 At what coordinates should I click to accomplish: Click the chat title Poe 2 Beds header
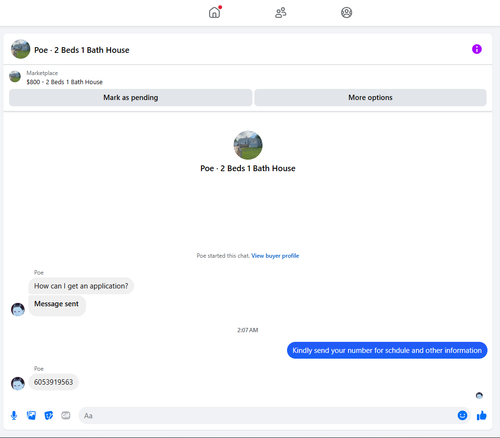click(x=82, y=50)
